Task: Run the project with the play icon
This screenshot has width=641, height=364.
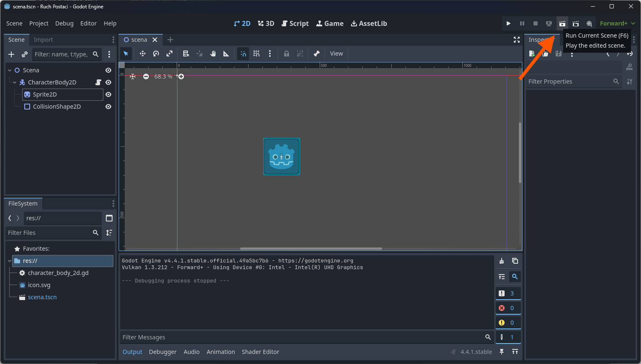Action: pyautogui.click(x=508, y=23)
